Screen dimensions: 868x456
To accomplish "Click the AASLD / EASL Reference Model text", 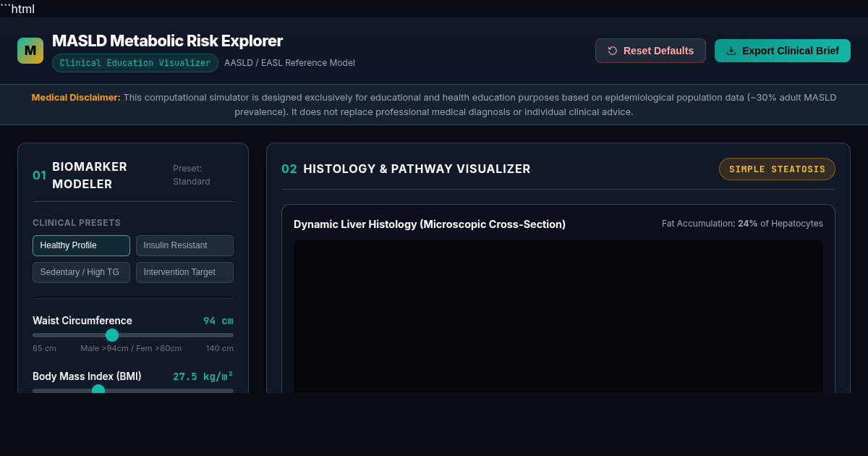I will point(289,63).
